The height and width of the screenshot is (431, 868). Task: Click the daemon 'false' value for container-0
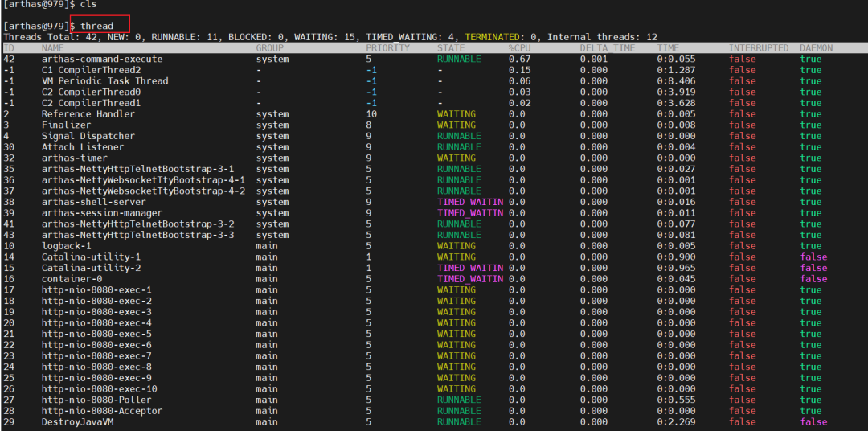coord(813,279)
